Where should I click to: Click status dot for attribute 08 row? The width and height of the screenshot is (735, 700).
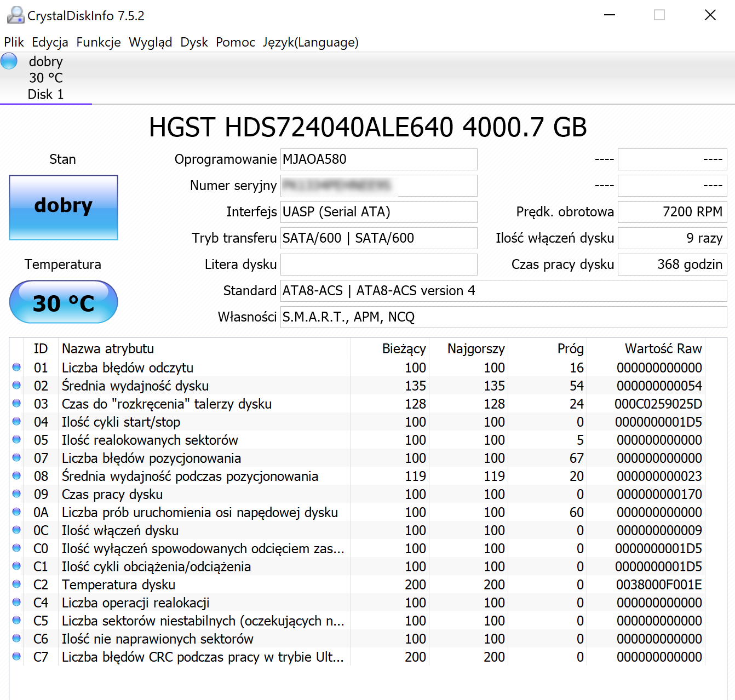(x=16, y=476)
